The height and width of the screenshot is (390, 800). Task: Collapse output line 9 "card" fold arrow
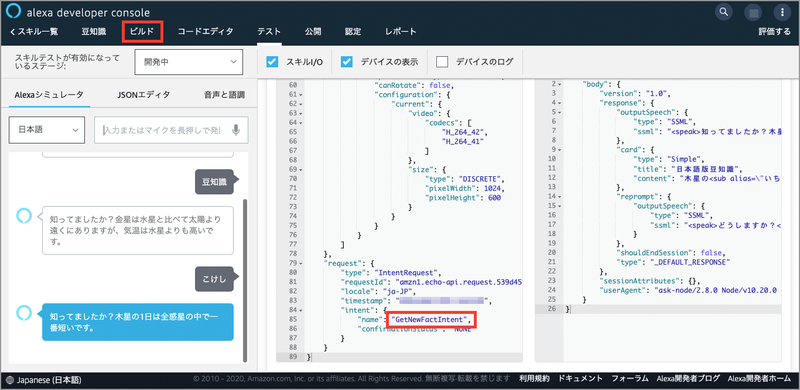click(560, 150)
